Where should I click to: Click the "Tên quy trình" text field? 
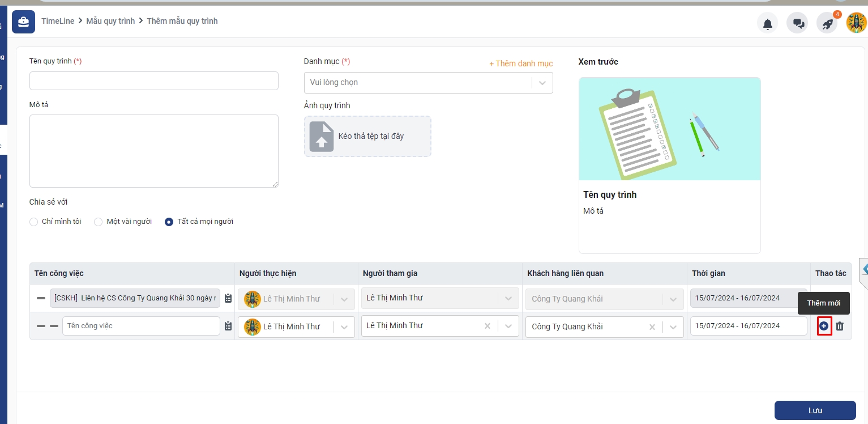[x=153, y=81]
